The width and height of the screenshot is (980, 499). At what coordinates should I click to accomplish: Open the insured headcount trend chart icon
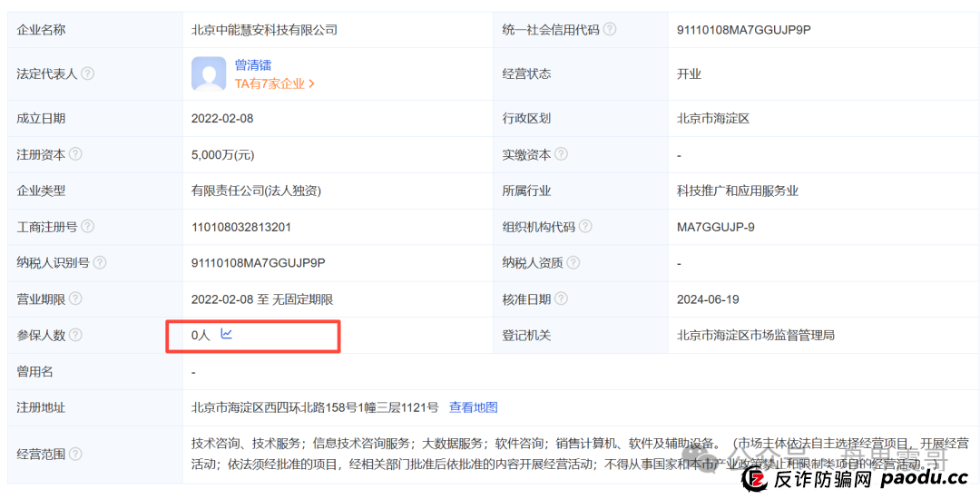(x=226, y=334)
